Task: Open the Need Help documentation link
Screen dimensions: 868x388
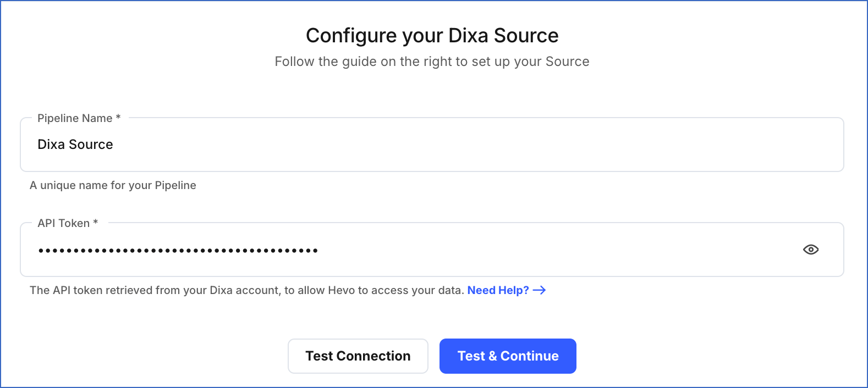Action: coord(498,290)
